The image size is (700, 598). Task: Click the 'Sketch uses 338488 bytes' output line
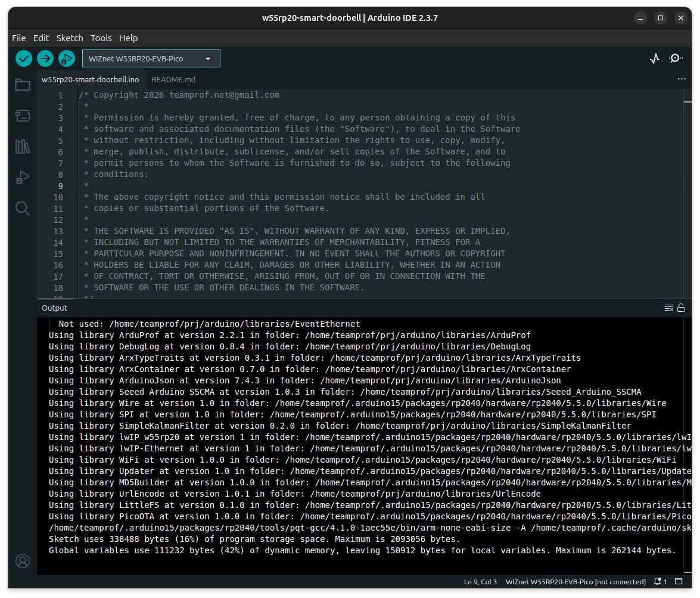254,539
